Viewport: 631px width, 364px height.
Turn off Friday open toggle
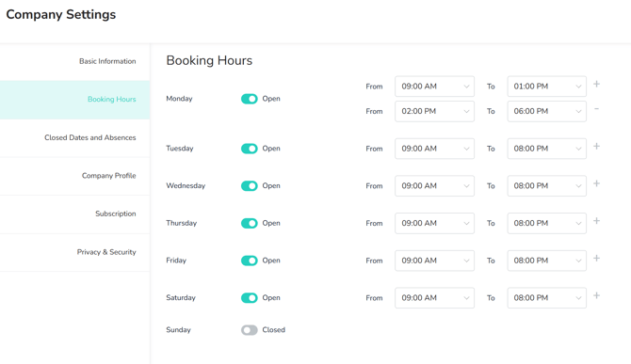[x=249, y=261]
